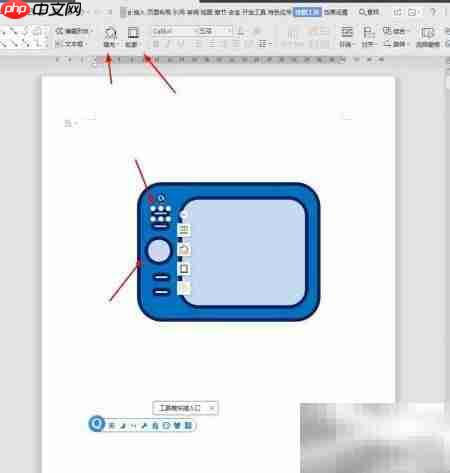450x473 pixels.
Task: Pick a shape from the shapes gallery
Action: click(x=24, y=37)
